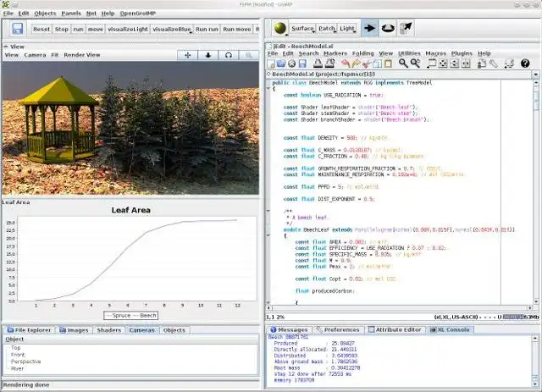Select the rotate tool icon
This screenshot has height=392, width=542.
(388, 28)
